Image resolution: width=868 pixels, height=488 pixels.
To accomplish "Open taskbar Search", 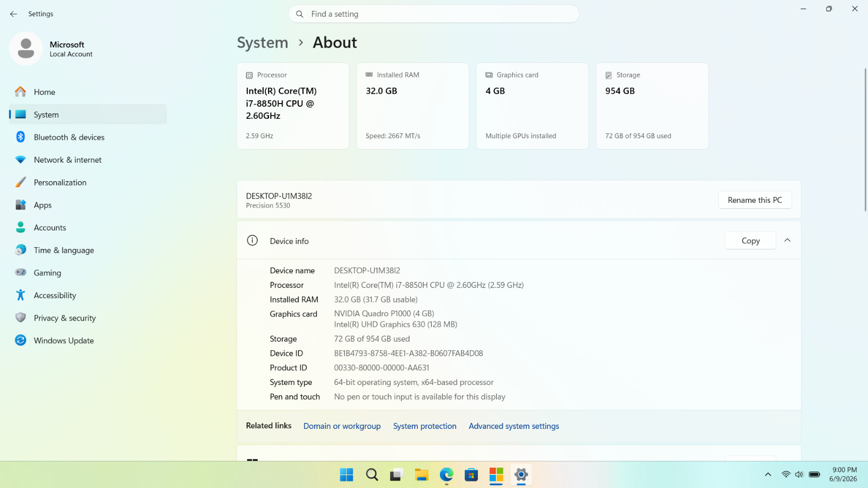I will click(372, 475).
